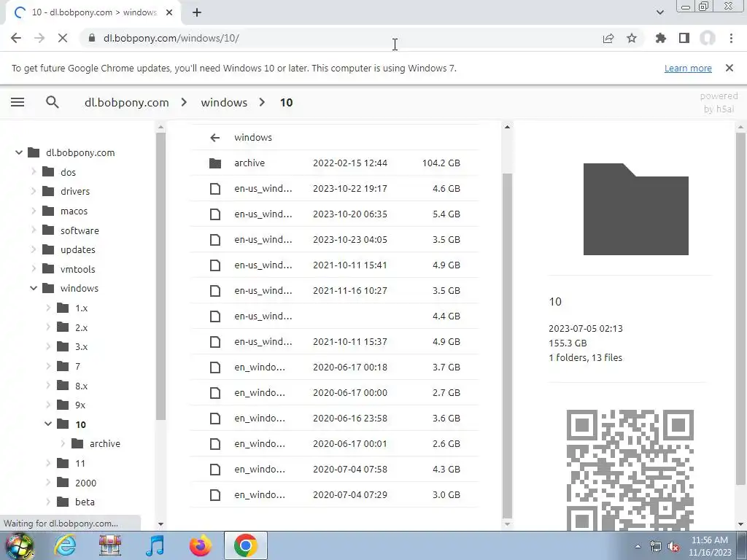Expand the software tree node
The height and width of the screenshot is (560, 747).
tap(34, 230)
